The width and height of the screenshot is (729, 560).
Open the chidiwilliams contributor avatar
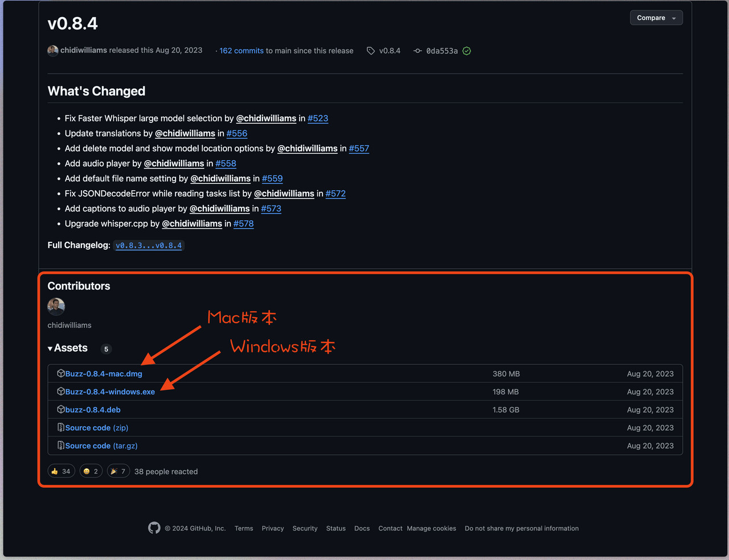(x=56, y=306)
